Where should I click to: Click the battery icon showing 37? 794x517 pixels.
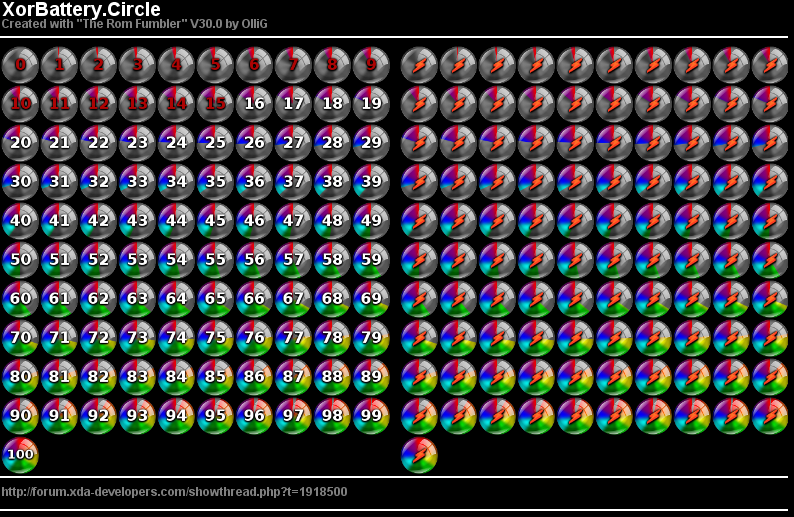(x=293, y=182)
